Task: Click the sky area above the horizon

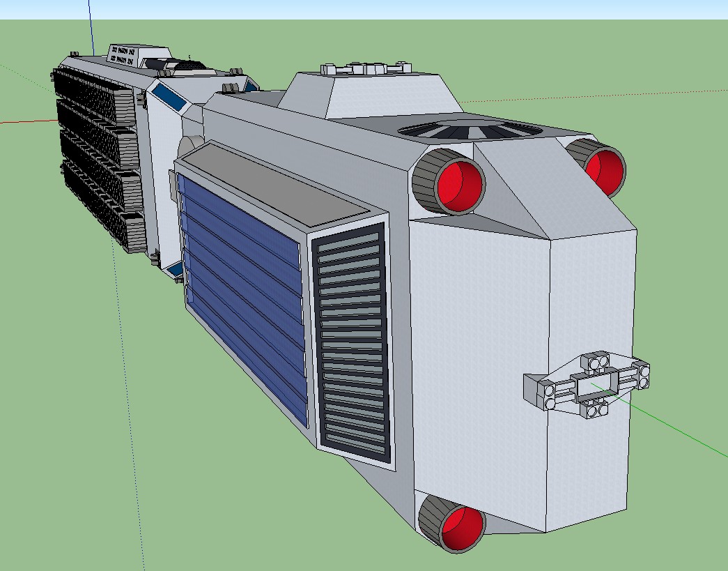Action: point(418,8)
